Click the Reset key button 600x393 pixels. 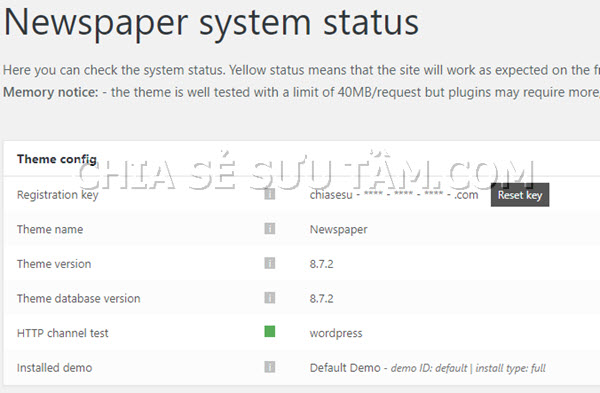[x=520, y=195]
